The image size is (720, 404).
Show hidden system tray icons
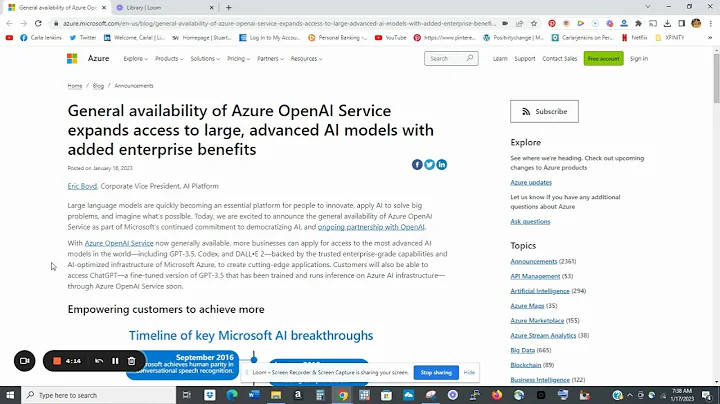click(x=630, y=395)
